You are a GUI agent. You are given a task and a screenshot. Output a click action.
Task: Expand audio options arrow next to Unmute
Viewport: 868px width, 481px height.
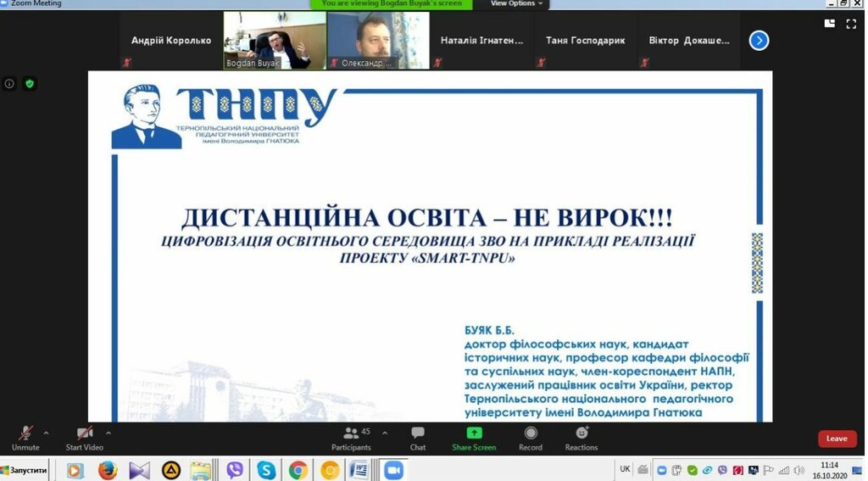pyautogui.click(x=46, y=432)
